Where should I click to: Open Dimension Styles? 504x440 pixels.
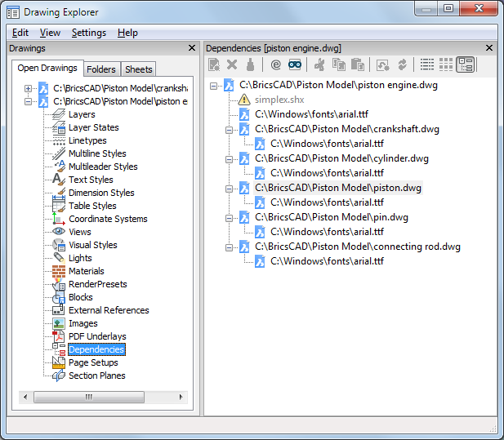tap(101, 193)
